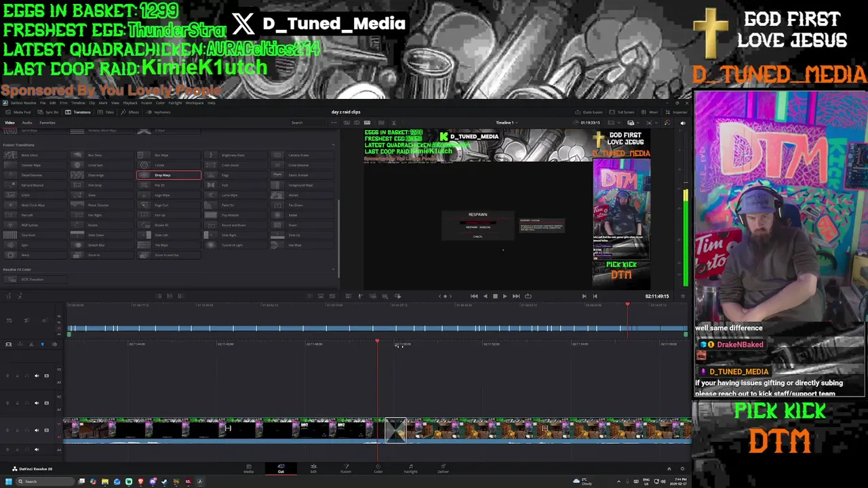The width and height of the screenshot is (868, 488).
Task: Open the project manager home icon
Action: click(x=669, y=468)
